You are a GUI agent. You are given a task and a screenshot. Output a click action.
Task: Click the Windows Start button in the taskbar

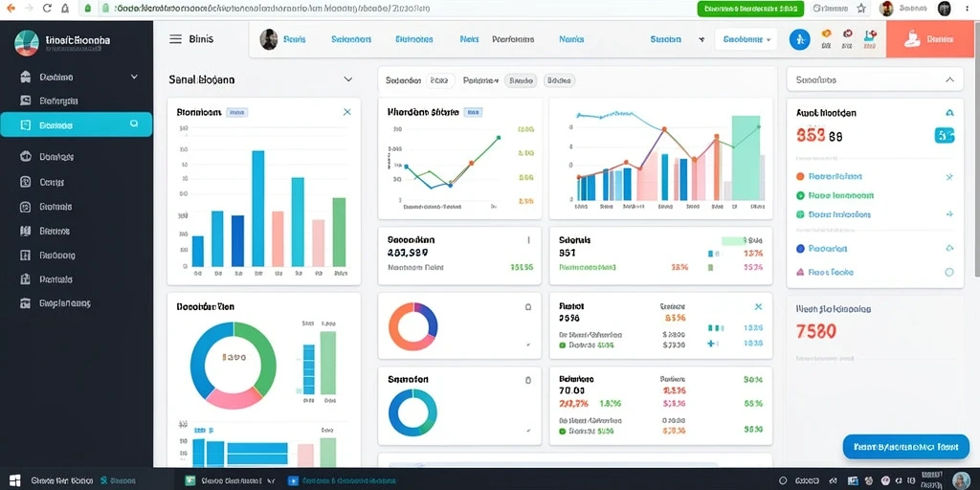click(x=13, y=480)
